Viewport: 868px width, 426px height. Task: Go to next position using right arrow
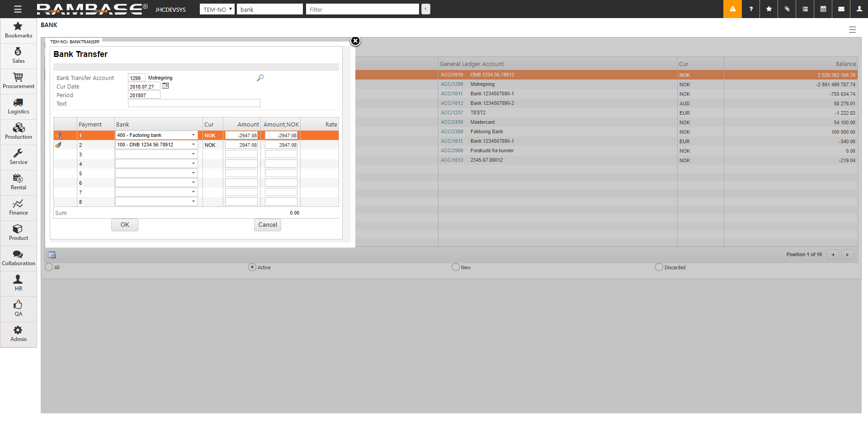[847, 254]
